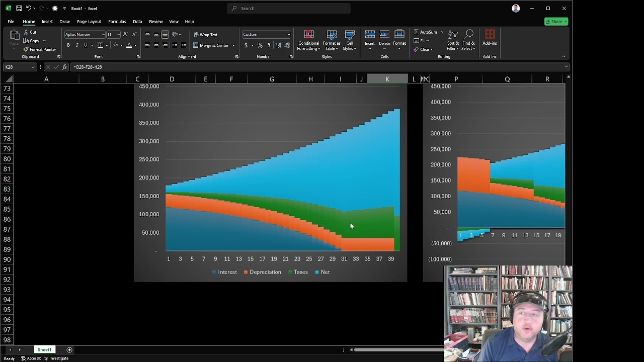644x362 pixels.
Task: Open Conditional Formatting menu
Action: click(x=308, y=40)
